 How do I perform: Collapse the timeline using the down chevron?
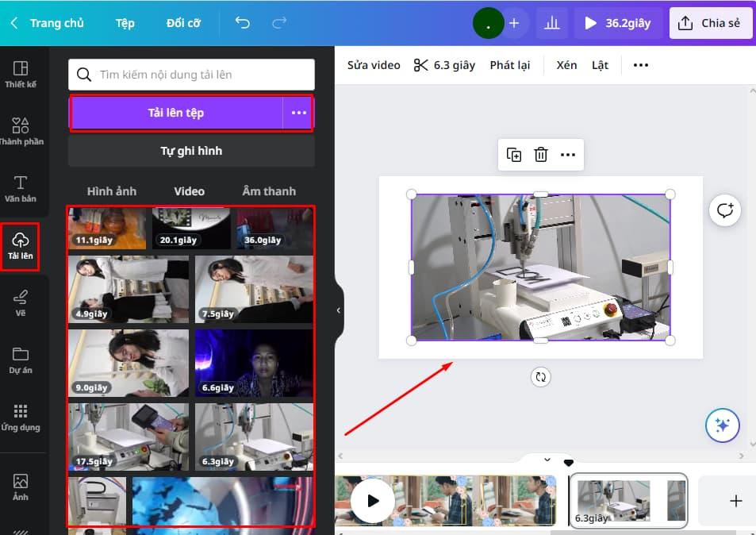(546, 459)
